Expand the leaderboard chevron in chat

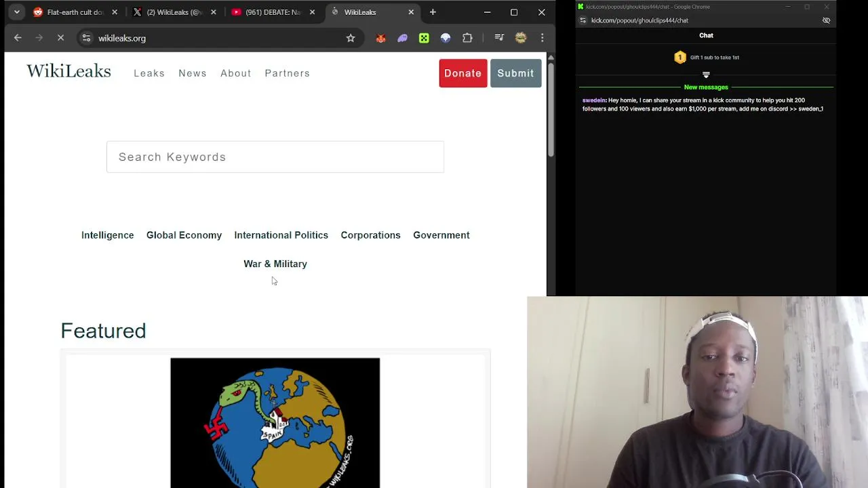tap(706, 75)
